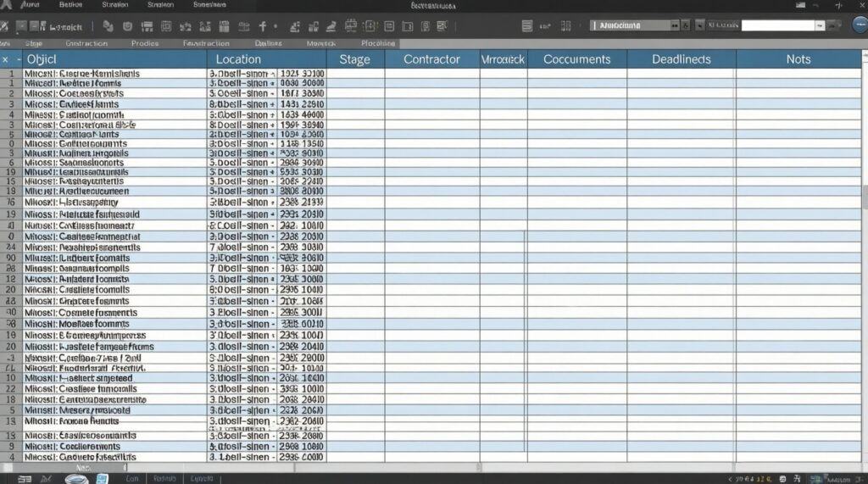
Task: Click the round blue button at toolbar far right
Action: (x=857, y=25)
